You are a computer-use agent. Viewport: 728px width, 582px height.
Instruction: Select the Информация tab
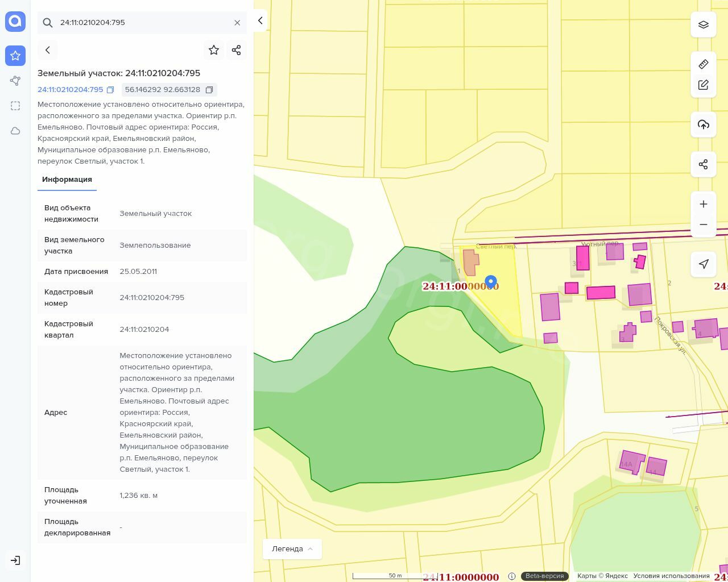67,179
